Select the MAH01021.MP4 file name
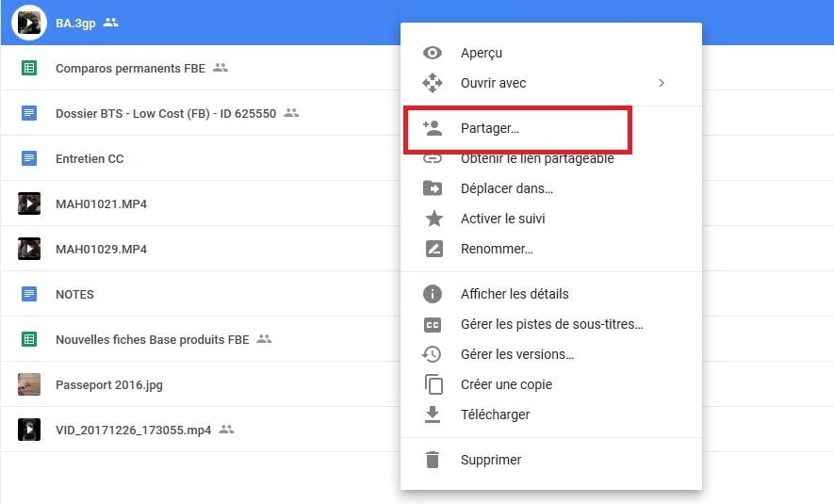 (101, 203)
